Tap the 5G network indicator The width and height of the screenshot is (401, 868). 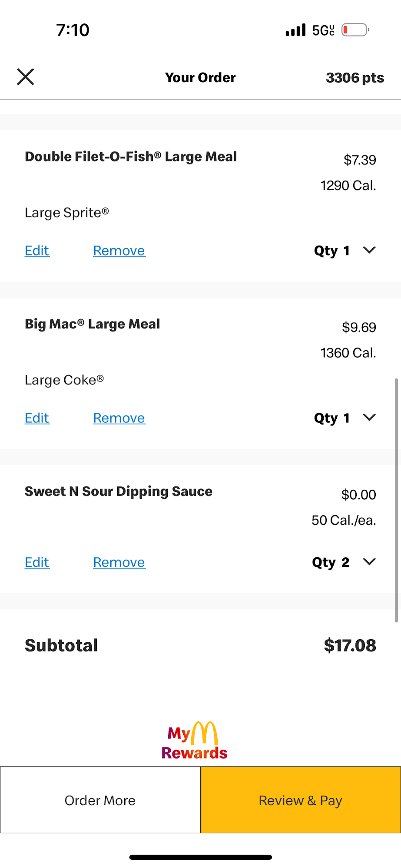coord(323,30)
